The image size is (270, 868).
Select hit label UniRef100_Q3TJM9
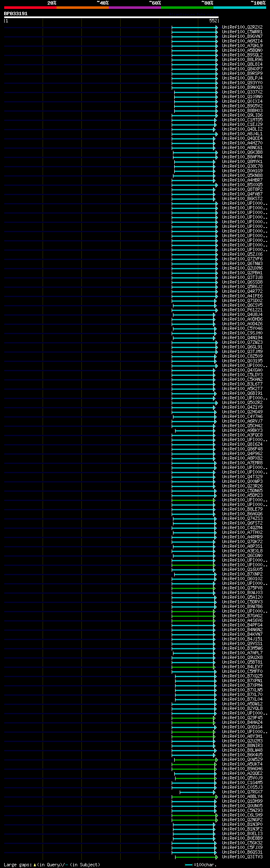242,351
